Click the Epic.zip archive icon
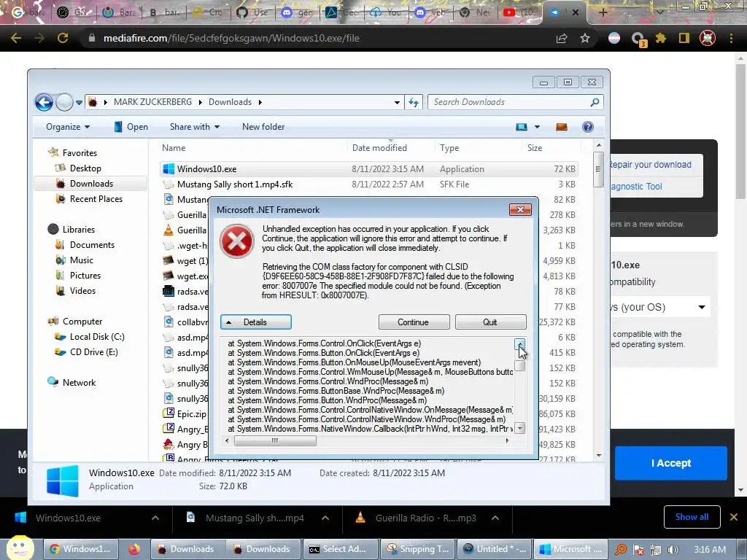This screenshot has height=560, width=747. (x=169, y=413)
